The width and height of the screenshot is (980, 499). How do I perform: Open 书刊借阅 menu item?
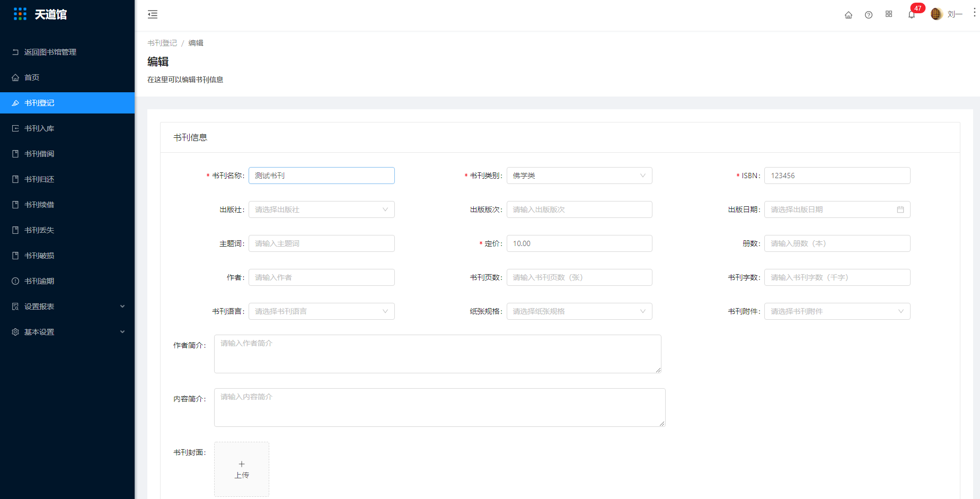click(67, 154)
